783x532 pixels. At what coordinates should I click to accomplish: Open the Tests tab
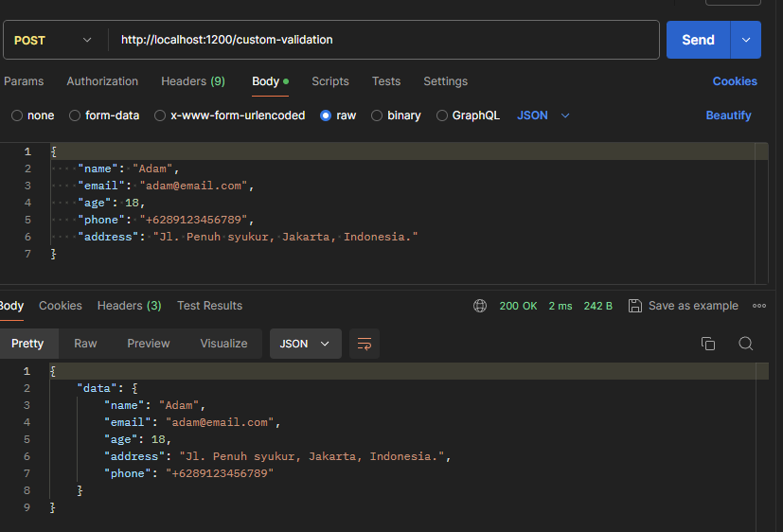[386, 80]
